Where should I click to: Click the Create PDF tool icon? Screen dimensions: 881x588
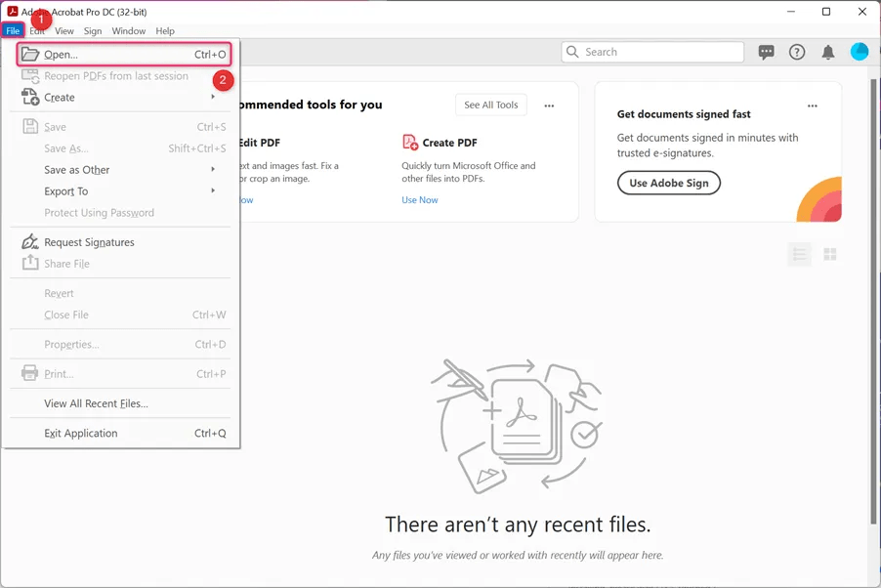pyautogui.click(x=410, y=143)
